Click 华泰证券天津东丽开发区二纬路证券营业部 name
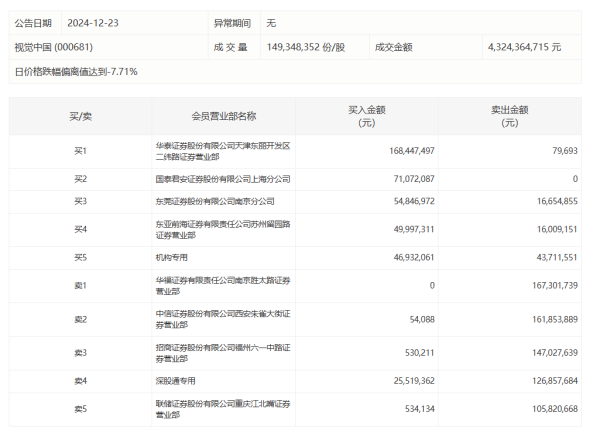Screen dimensions: 600x447 [x=223, y=151]
